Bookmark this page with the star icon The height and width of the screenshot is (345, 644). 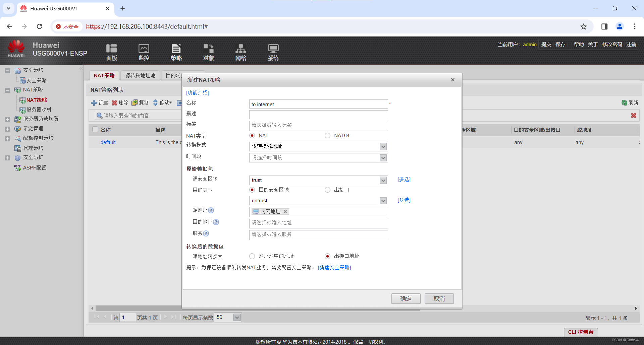coord(584,26)
